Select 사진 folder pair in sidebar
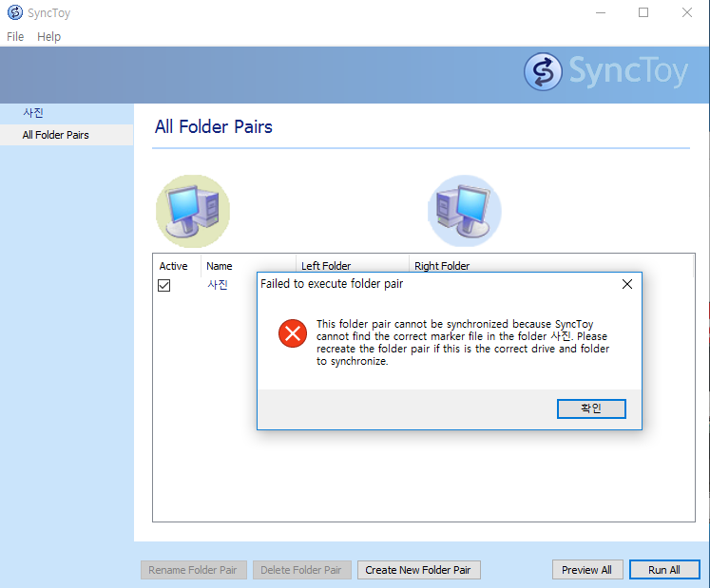The height and width of the screenshot is (588, 710). pyautogui.click(x=67, y=113)
